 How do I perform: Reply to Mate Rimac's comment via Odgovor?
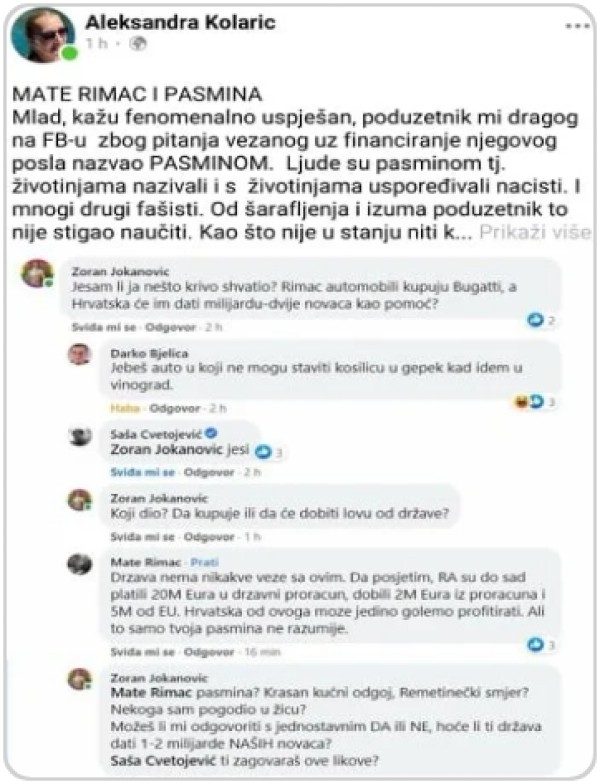209,652
